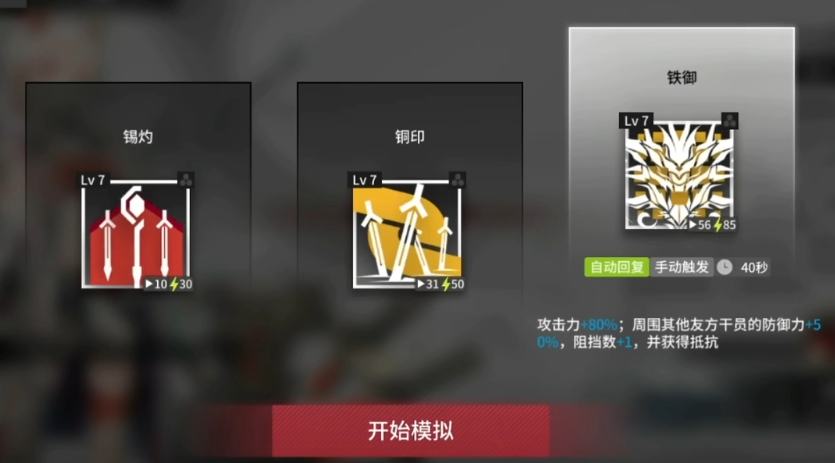Select the yellow 铜印 skill icon
This screenshot has width=835, height=463.
point(408,234)
